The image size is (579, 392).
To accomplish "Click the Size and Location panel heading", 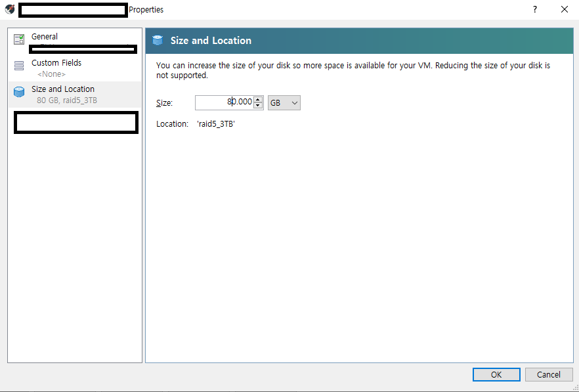I will (x=211, y=40).
